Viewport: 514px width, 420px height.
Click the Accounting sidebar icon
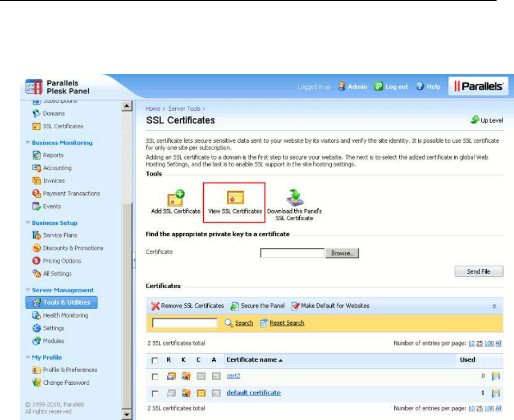36,168
